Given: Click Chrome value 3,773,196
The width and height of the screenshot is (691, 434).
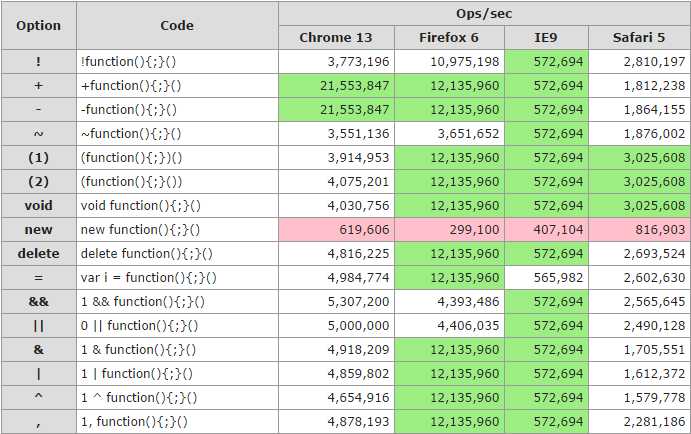Looking at the screenshot, I should pos(336,62).
